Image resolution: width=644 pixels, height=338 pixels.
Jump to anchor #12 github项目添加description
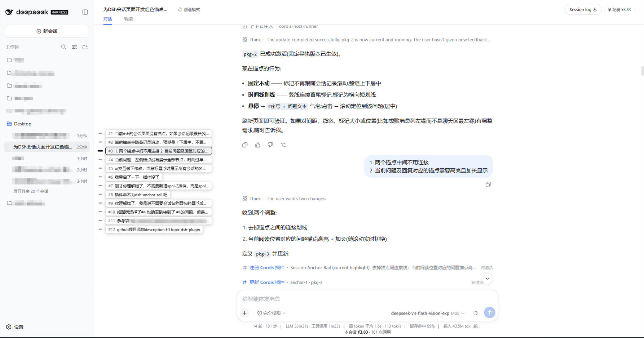pyautogui.click(x=154, y=230)
